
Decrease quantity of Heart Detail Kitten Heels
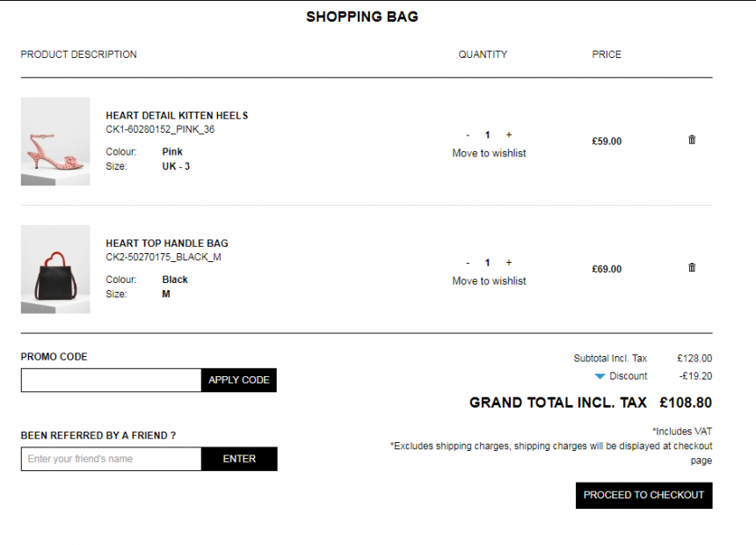pyautogui.click(x=468, y=135)
